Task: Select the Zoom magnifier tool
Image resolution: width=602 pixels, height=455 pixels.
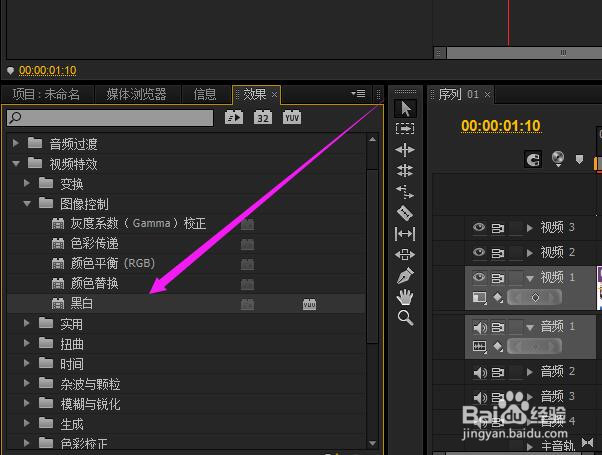Action: coord(405,318)
